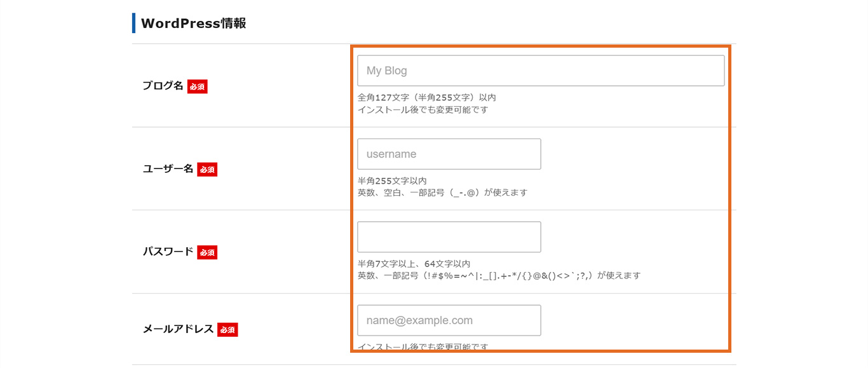Image resolution: width=868 pixels, height=368 pixels.
Task: Click the WordPress情報 section heading
Action: coord(193,24)
